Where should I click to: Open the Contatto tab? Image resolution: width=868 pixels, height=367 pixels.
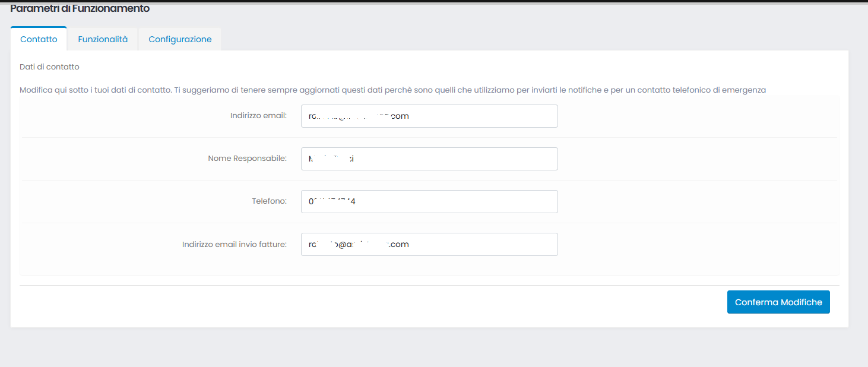39,39
